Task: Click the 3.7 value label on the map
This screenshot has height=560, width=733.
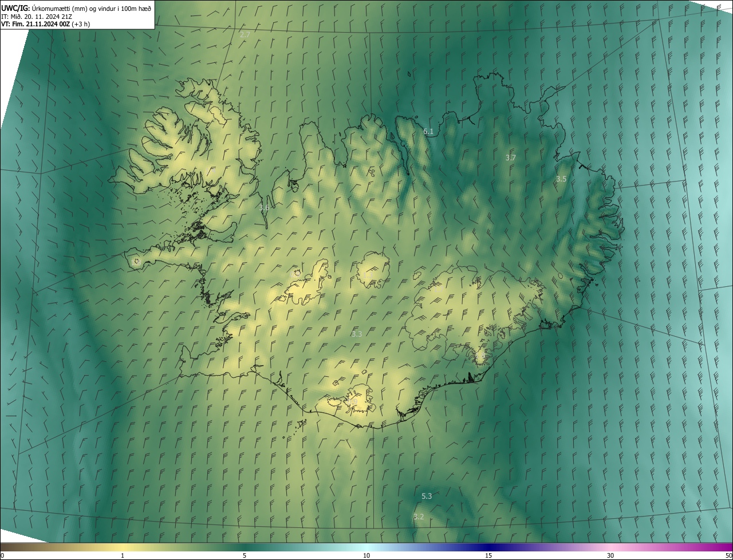Action: (511, 157)
